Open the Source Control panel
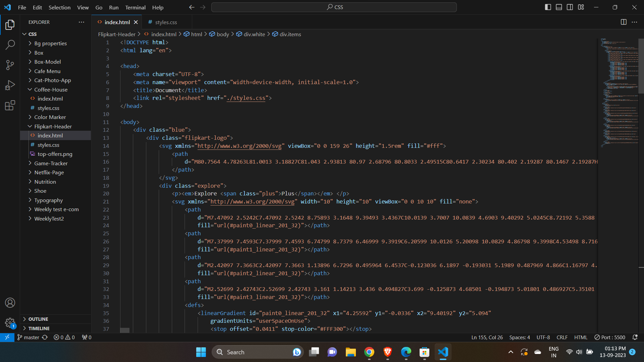 [x=10, y=65]
